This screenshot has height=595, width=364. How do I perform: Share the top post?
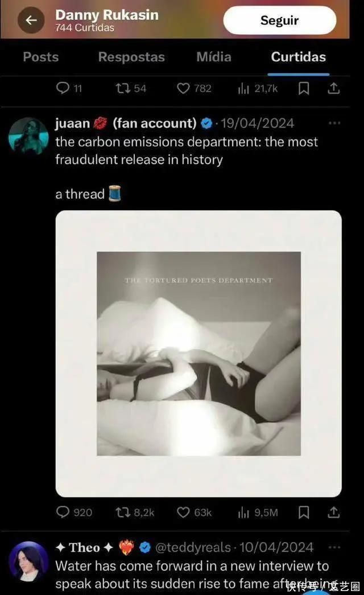click(333, 88)
